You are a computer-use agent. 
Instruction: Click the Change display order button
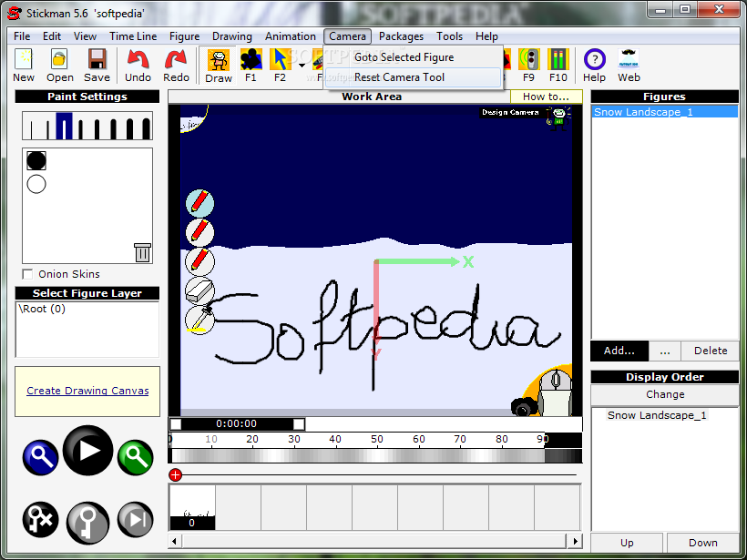pyautogui.click(x=665, y=394)
